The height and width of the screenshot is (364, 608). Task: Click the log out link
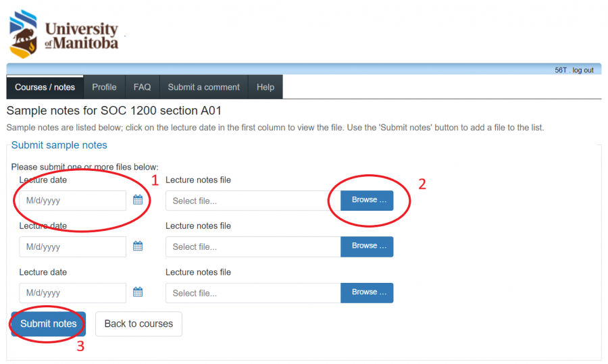click(x=583, y=70)
